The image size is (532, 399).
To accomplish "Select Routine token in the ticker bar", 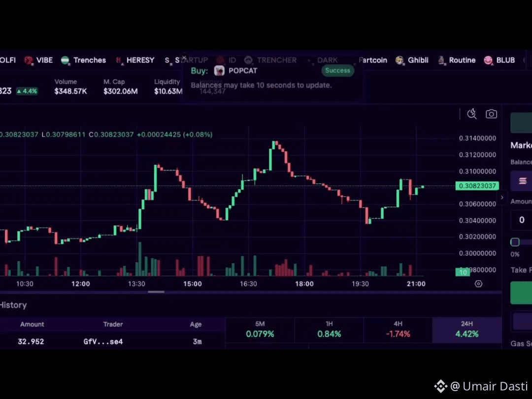I will tap(456, 61).
